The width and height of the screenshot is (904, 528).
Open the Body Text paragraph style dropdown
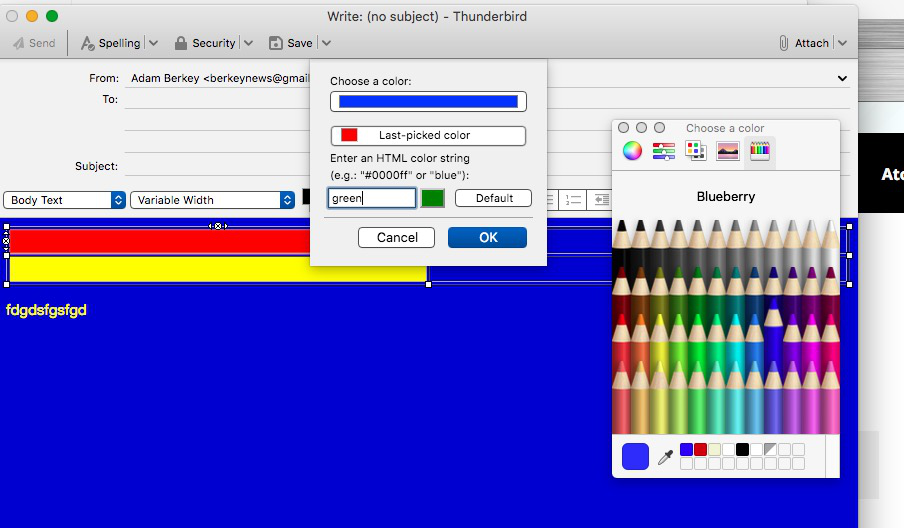(x=67, y=200)
